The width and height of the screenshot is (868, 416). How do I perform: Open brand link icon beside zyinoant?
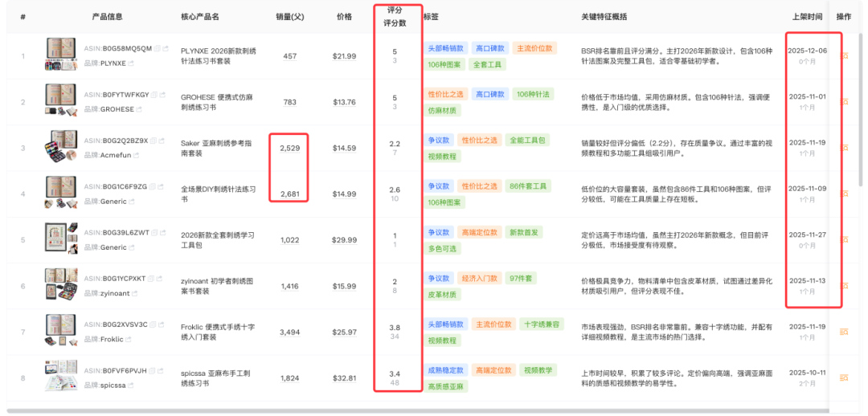(134, 293)
